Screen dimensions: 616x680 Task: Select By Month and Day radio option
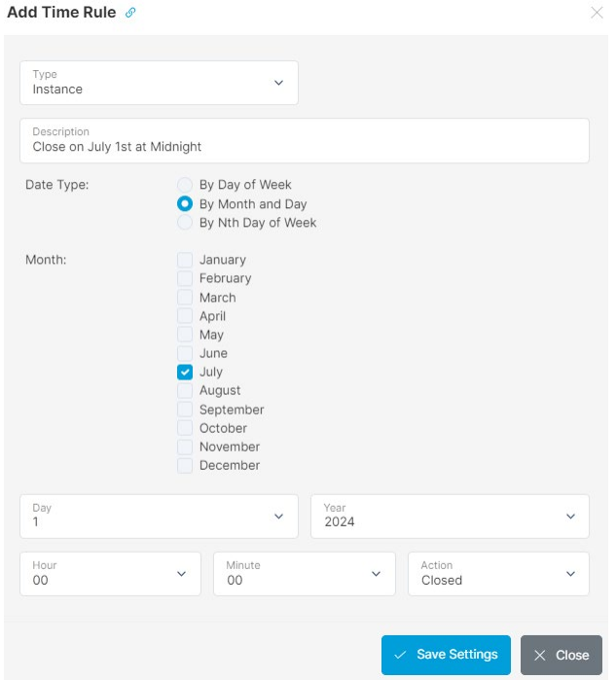click(x=185, y=204)
